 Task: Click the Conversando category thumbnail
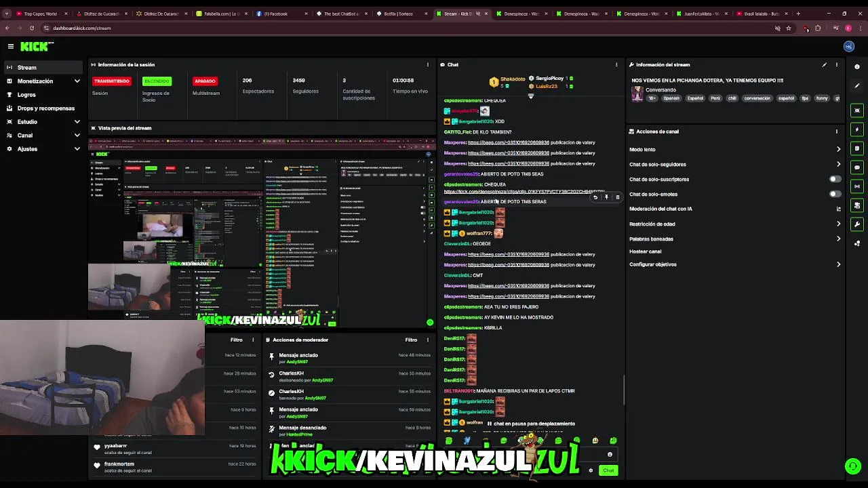click(637, 95)
